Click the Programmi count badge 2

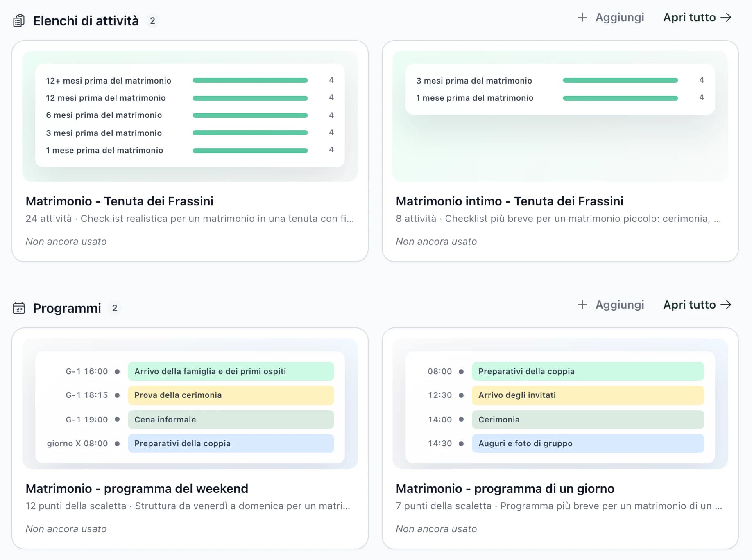(x=115, y=308)
